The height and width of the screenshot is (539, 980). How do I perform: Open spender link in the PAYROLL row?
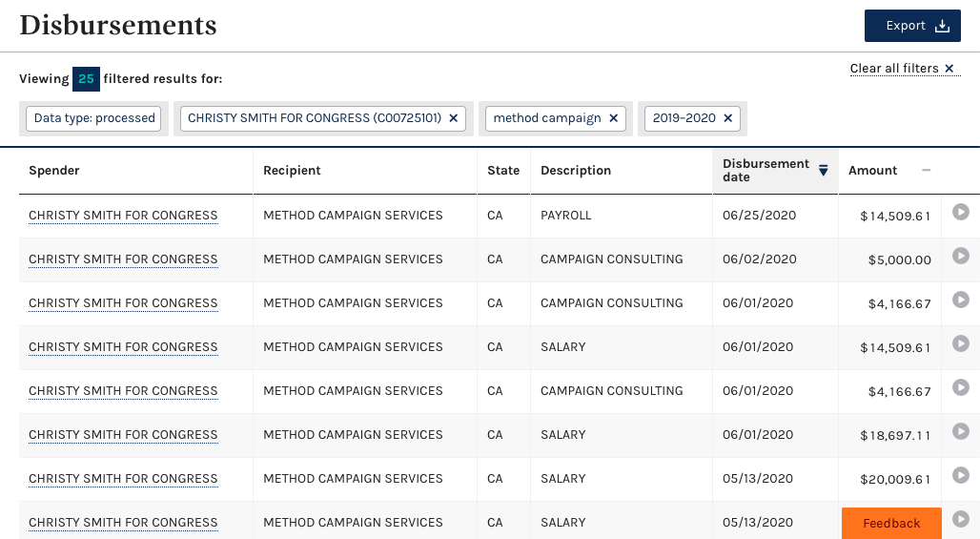click(x=123, y=216)
